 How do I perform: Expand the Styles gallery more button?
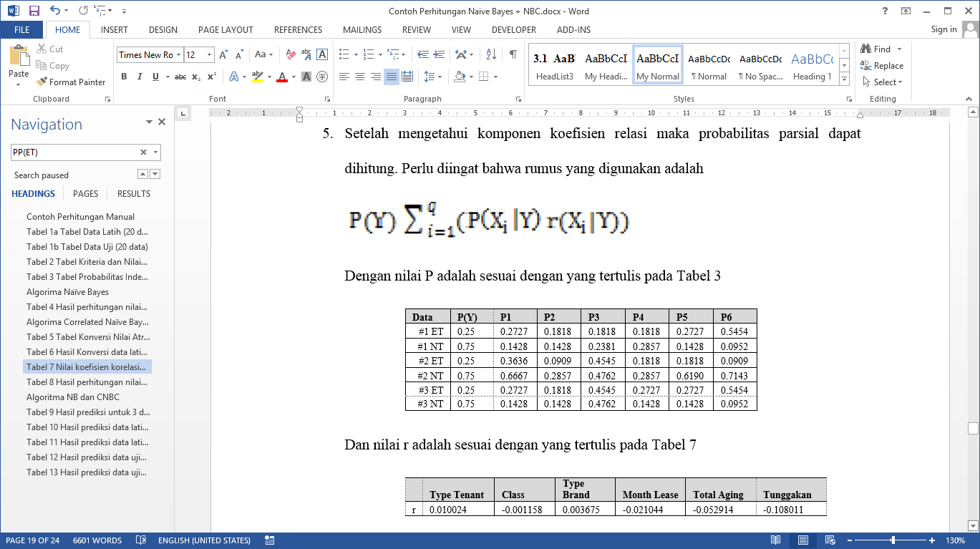(x=844, y=79)
